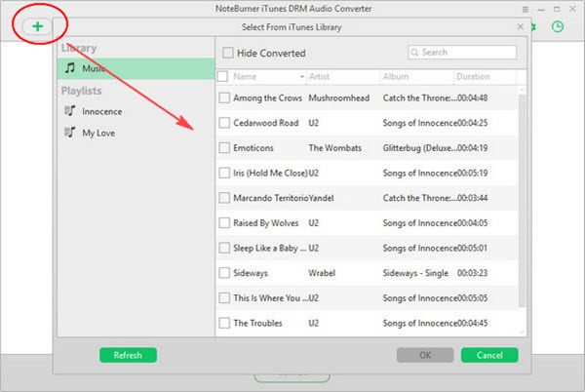Screen dimensions: 585x392
Task: Click the OK button
Action: coord(425,355)
